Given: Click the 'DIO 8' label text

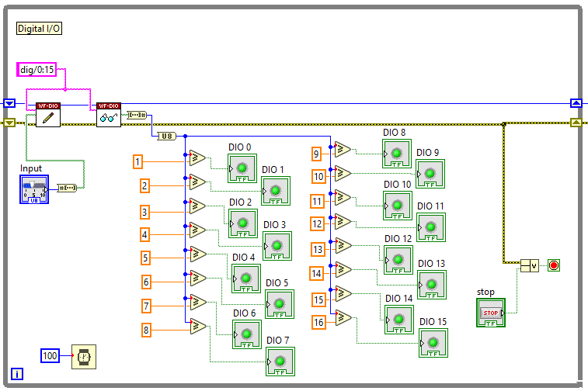Looking at the screenshot, I should (394, 132).
